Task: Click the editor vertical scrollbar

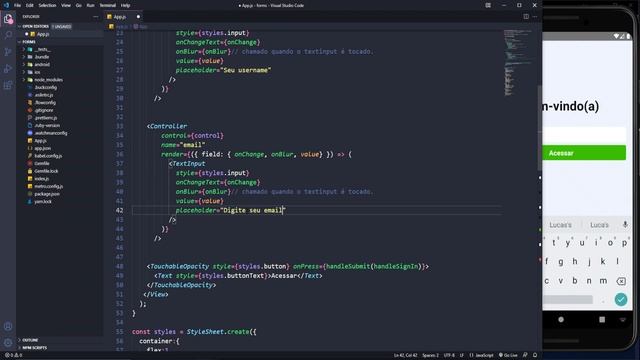Action: coord(540,128)
